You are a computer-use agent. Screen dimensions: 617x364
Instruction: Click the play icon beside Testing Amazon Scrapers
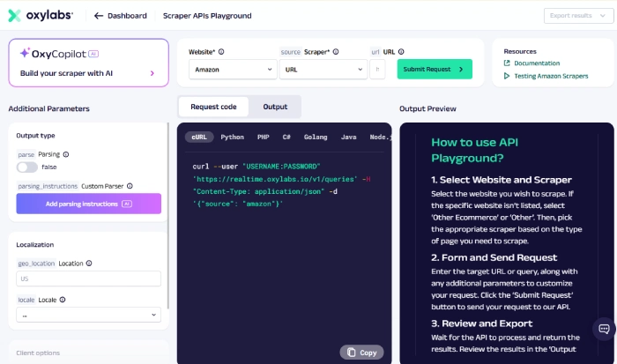point(507,76)
